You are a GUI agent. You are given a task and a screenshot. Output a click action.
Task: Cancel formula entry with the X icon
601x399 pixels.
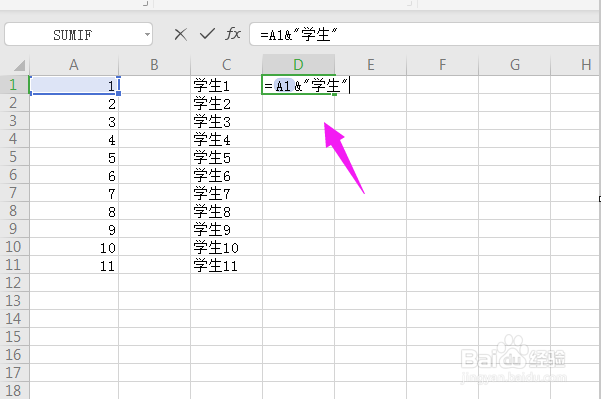[x=181, y=34]
